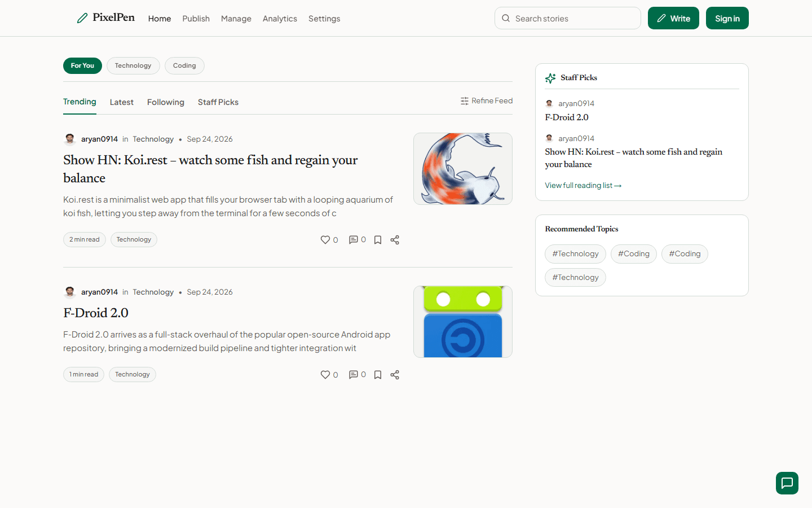
Task: Open the koi fish thumbnail image
Action: tap(463, 169)
